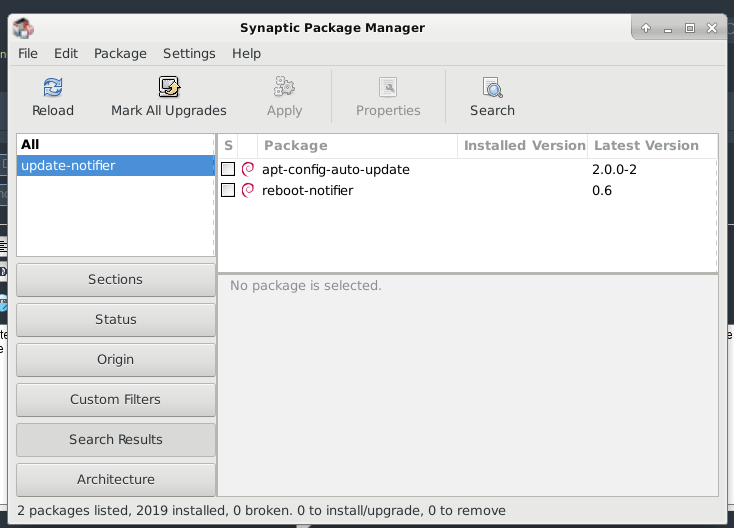Open the Edit menu
The width and height of the screenshot is (734, 528).
[66, 53]
